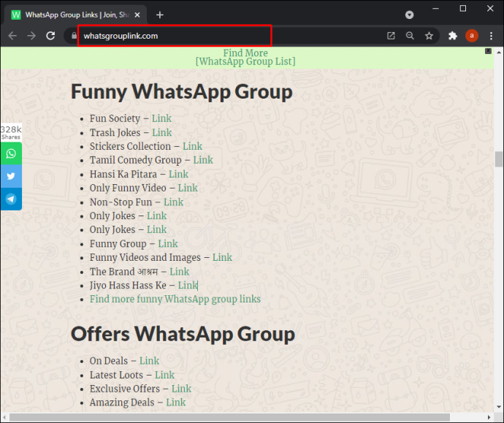Click the horizontal scrollbar left arrow

point(4,417)
